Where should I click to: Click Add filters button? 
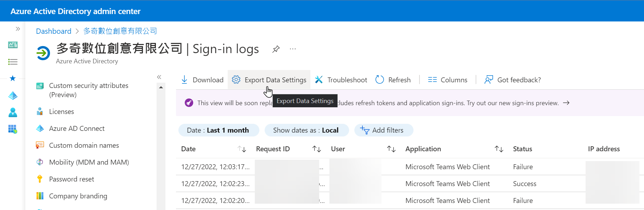(384, 130)
